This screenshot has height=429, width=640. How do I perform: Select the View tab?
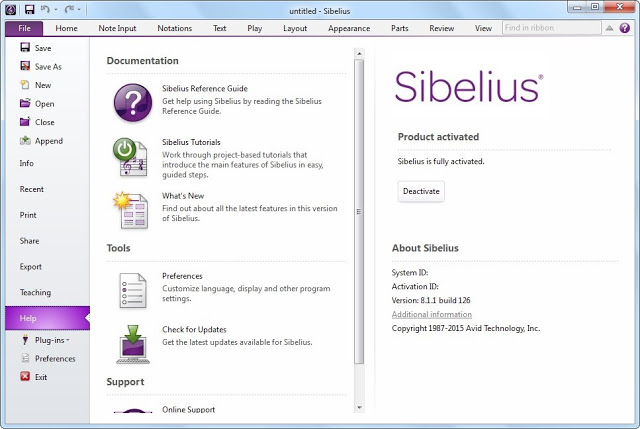click(x=483, y=28)
